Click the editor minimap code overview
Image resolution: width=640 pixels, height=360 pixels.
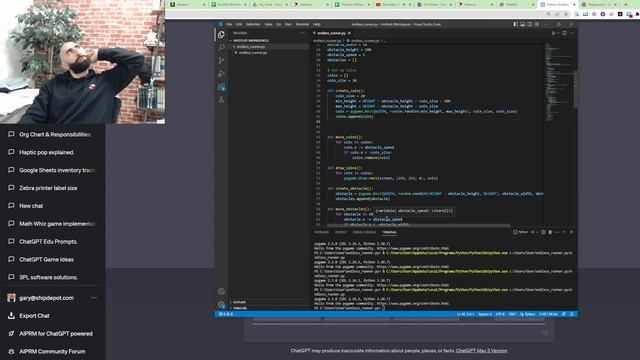point(558,82)
